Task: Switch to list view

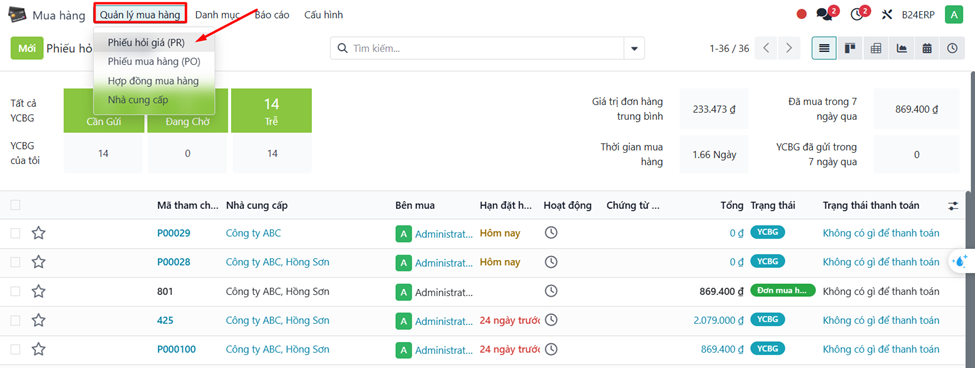Action: 824,48
